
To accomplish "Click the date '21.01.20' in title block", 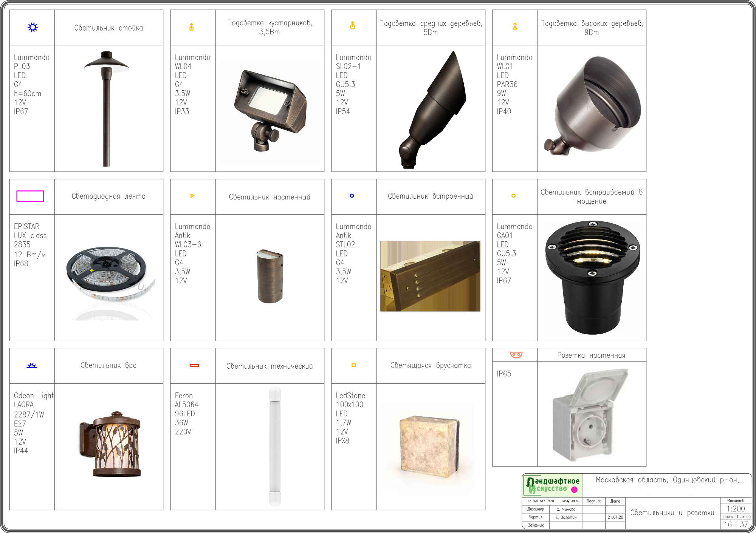I will coord(615,517).
